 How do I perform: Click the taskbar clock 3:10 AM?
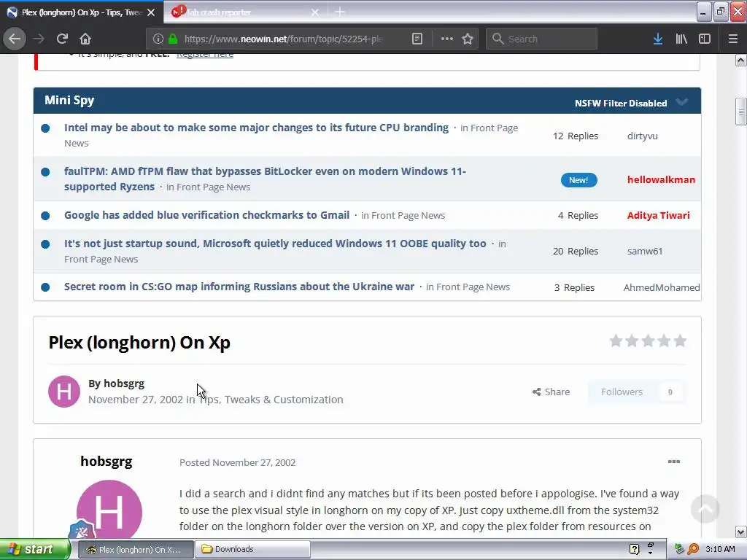[720, 550]
